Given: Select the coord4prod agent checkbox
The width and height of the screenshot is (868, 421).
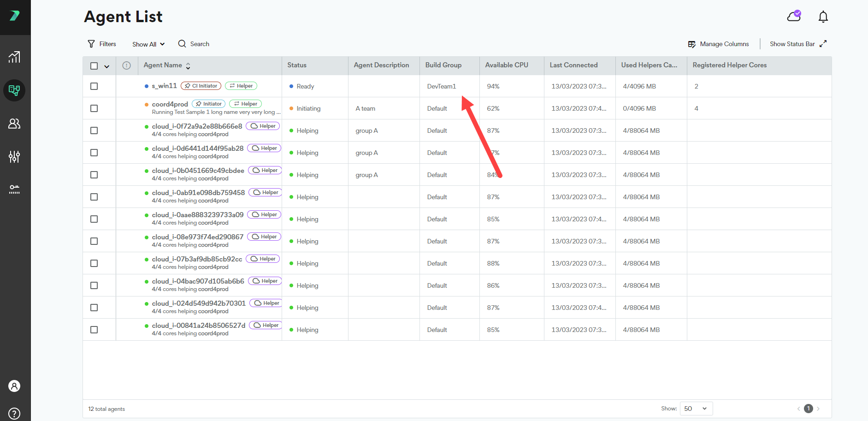Looking at the screenshot, I should coord(94,108).
